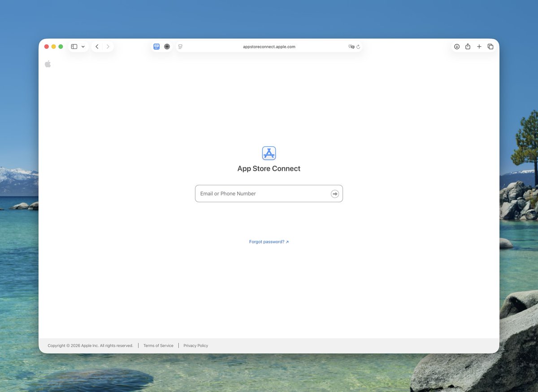This screenshot has width=538, height=392.
Task: Open the Terms of Service link
Action: coord(158,346)
